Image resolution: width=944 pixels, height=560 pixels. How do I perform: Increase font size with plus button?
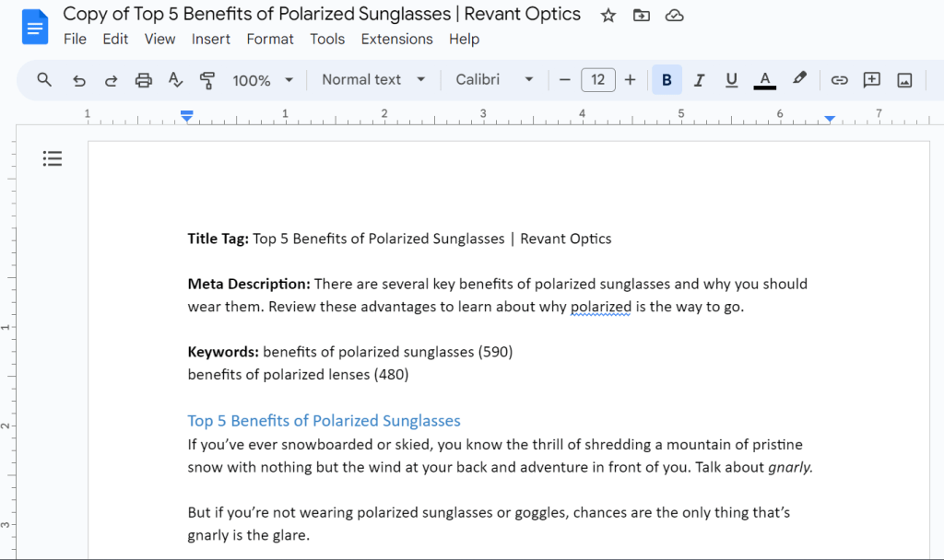point(631,80)
